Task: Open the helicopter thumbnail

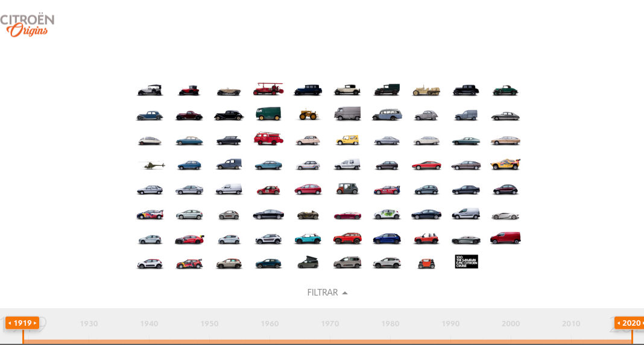Action: tap(151, 165)
